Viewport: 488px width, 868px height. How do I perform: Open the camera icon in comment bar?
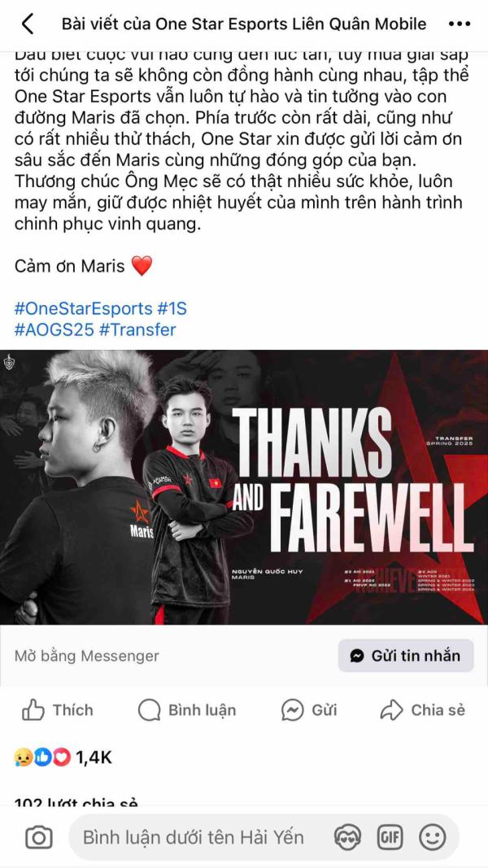pos(39,837)
